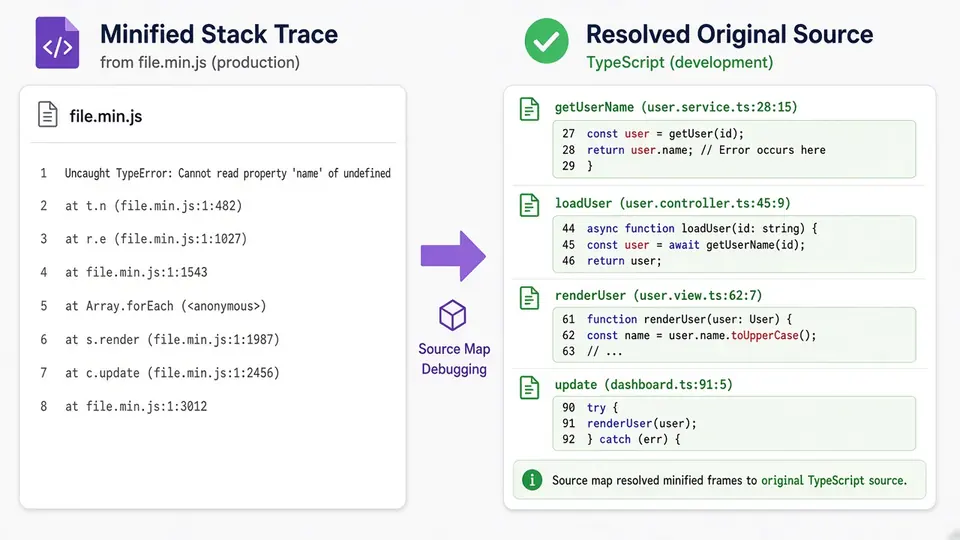
Task: Click 'TypeScript (development)' subtitle
Action: (x=680, y=62)
